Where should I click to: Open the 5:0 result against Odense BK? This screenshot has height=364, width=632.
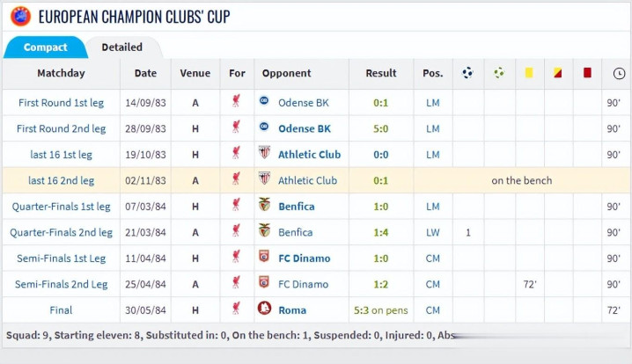pyautogui.click(x=380, y=128)
